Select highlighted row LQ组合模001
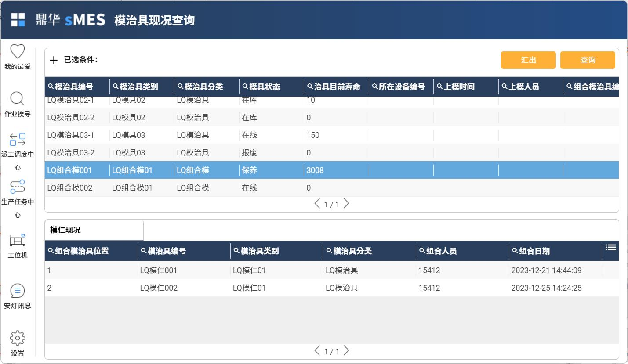The image size is (628, 364). point(332,170)
